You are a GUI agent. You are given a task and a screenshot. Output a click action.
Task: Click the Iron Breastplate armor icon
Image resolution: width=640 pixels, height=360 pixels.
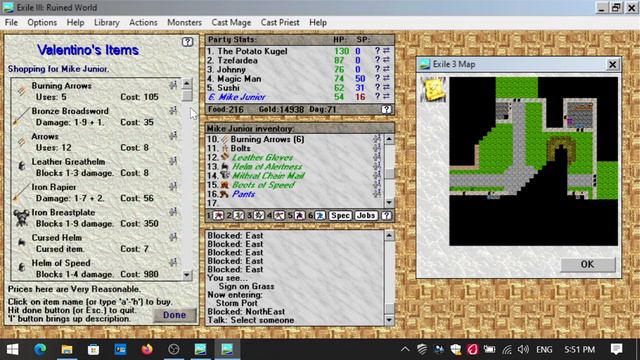point(21,218)
